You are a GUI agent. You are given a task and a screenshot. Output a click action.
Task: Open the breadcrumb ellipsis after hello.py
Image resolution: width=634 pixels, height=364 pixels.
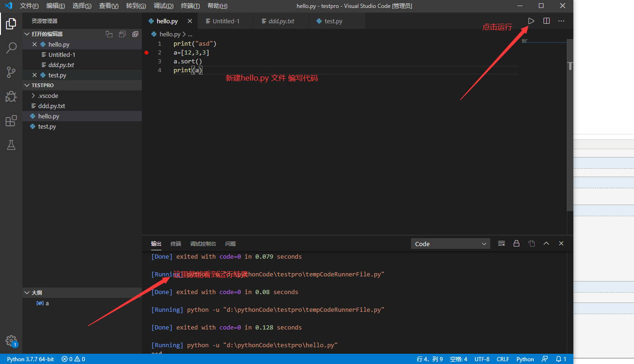point(190,34)
